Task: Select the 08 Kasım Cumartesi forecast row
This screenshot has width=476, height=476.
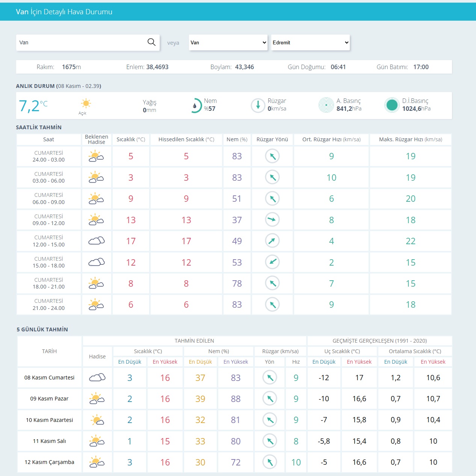Action: 49,378
